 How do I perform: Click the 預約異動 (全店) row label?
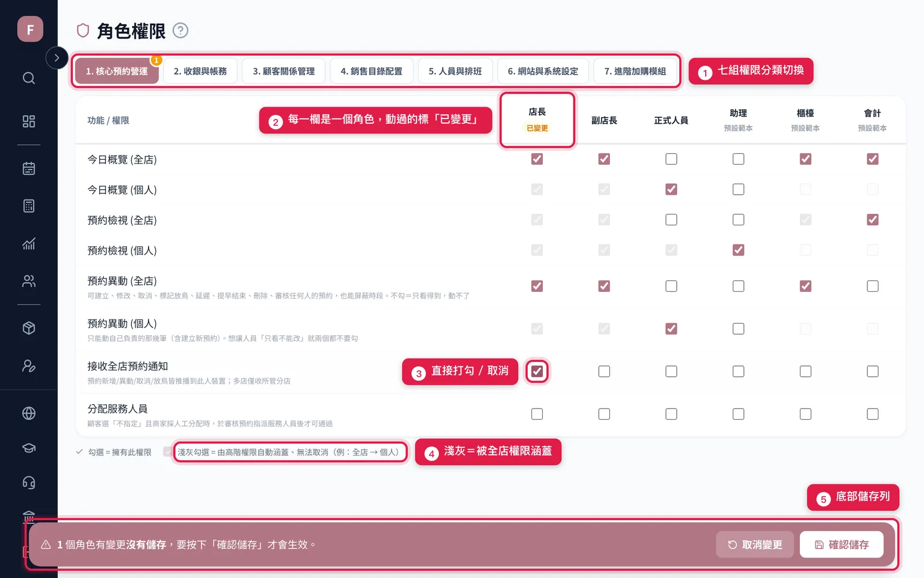[x=122, y=281]
